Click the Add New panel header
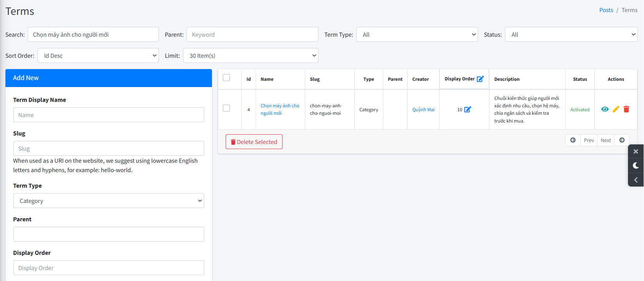 (x=109, y=78)
